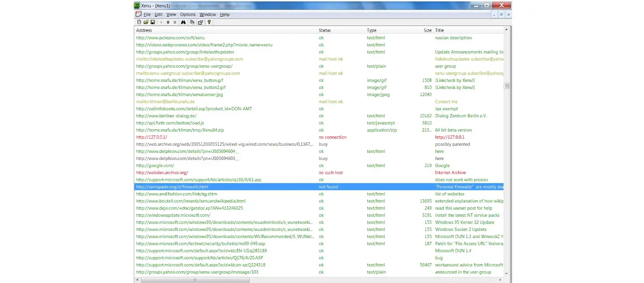Select the http://google.com/ row

click(x=319, y=166)
